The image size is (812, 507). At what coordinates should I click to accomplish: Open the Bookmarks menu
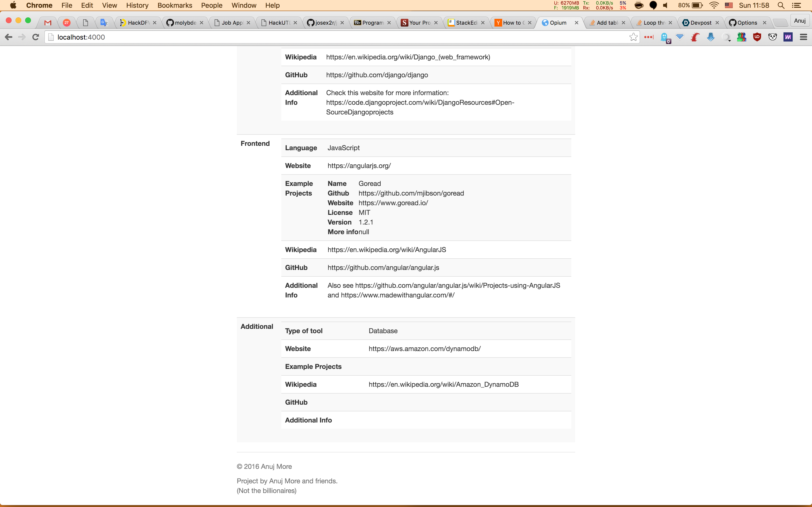point(174,5)
